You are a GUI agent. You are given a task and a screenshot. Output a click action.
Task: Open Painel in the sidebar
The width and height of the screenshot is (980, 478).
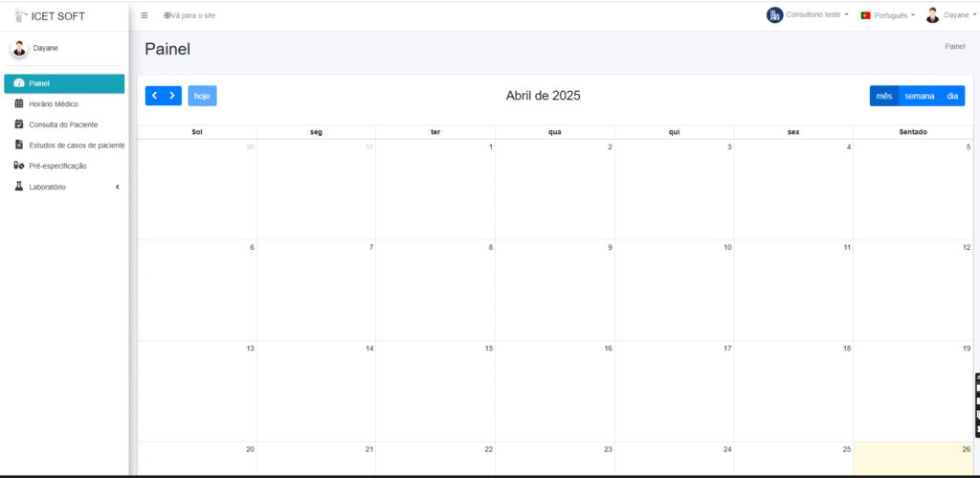click(x=64, y=83)
